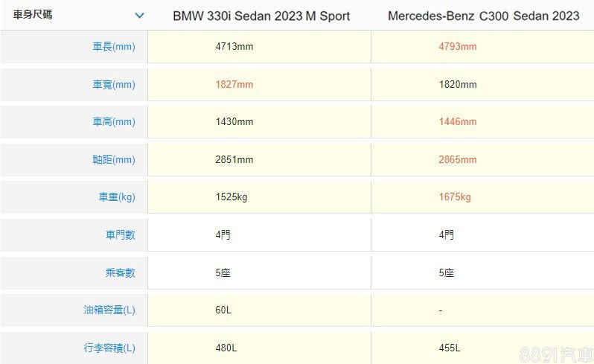Click the BMW 1827mm width value
Screen dimensions: 594x364
(x=234, y=84)
